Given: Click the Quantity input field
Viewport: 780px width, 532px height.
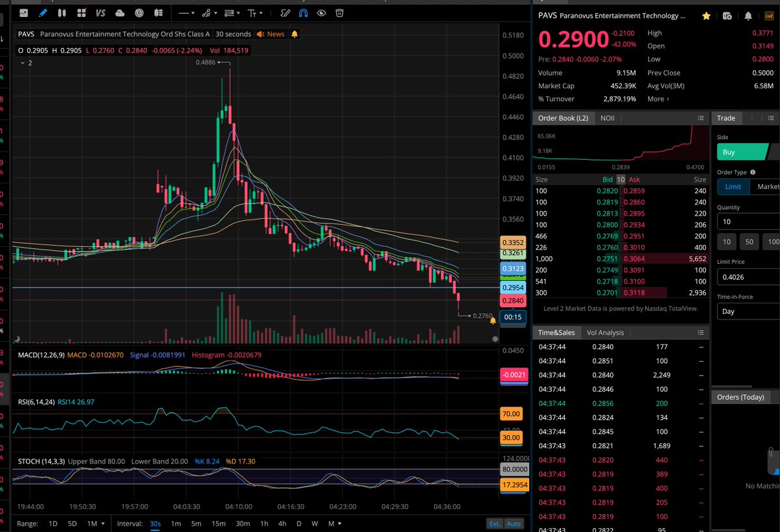Looking at the screenshot, I should [x=748, y=222].
